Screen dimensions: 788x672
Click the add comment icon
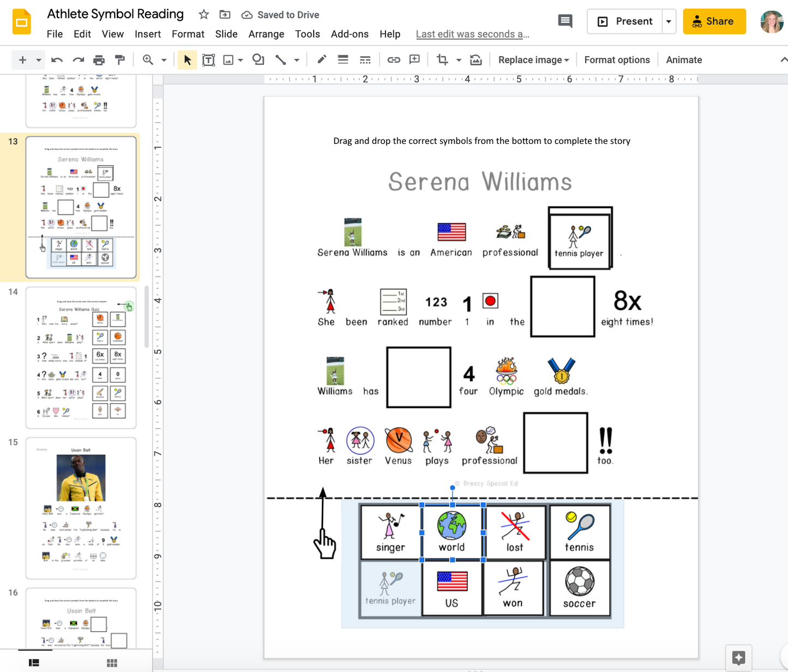pyautogui.click(x=415, y=60)
